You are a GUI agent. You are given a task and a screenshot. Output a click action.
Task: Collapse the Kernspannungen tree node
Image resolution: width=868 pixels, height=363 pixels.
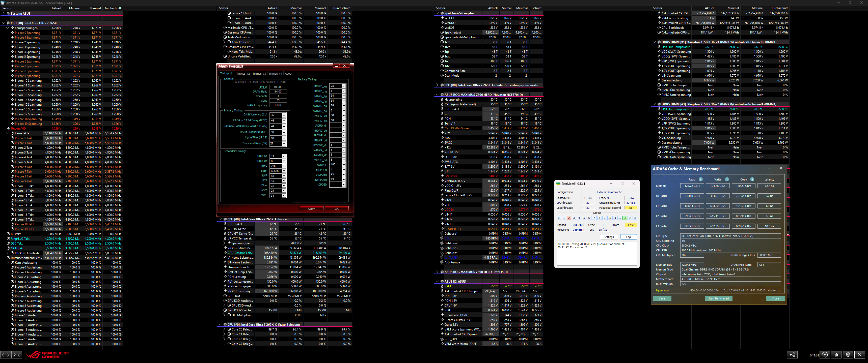(x=8, y=28)
